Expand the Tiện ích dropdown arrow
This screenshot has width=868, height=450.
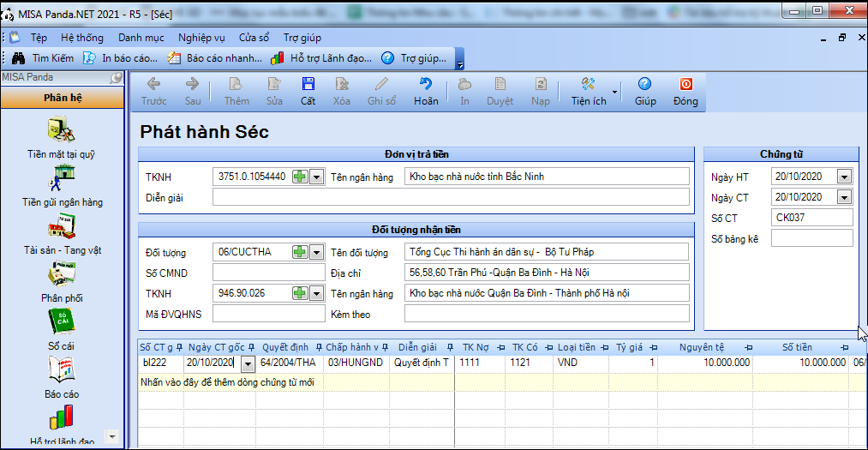[x=614, y=92]
